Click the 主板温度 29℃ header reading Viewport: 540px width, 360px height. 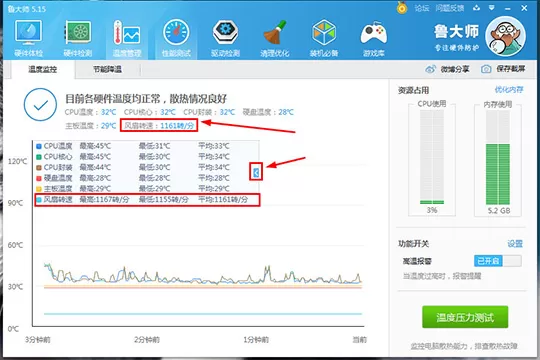pos(91,126)
